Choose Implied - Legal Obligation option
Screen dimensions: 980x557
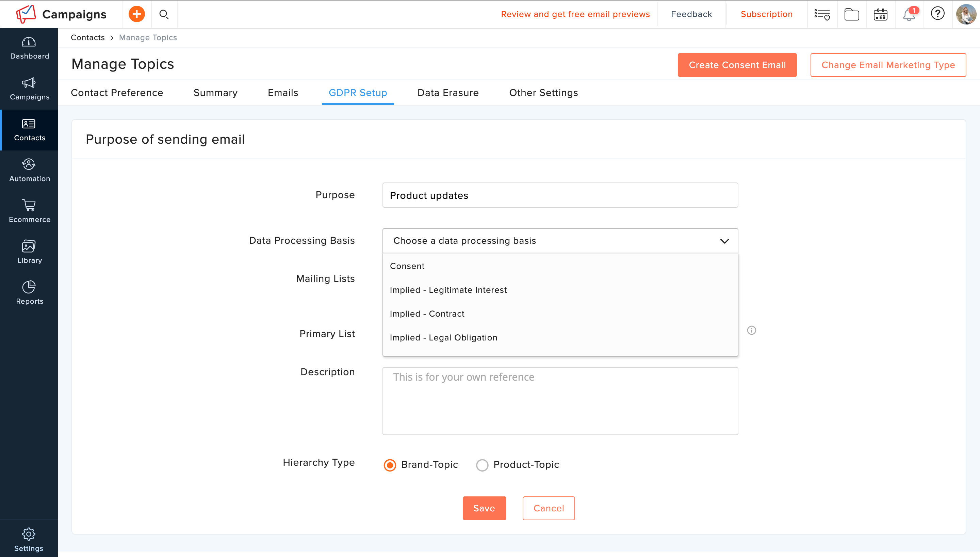(560, 337)
